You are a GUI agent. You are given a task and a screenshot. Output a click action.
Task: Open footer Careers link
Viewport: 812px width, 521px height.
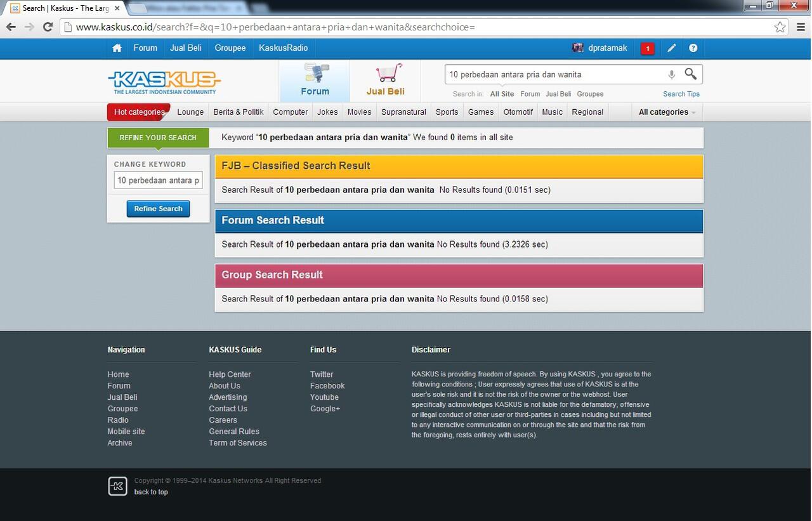click(223, 420)
